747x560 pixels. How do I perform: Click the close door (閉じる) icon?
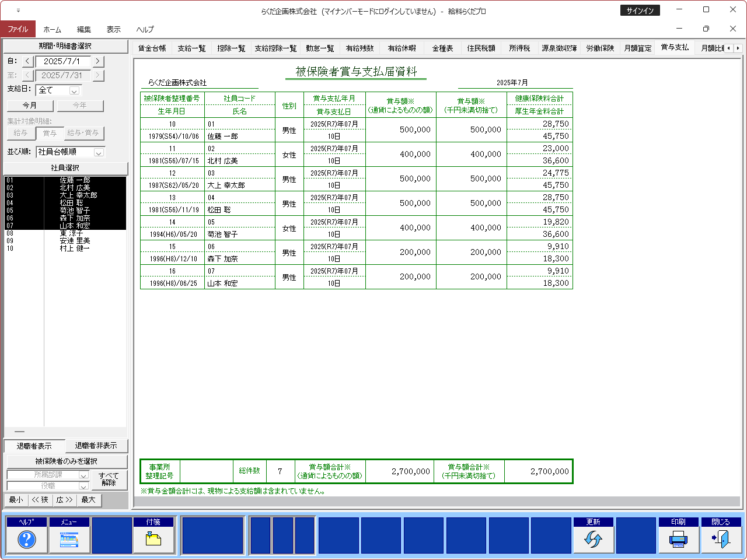point(721,540)
